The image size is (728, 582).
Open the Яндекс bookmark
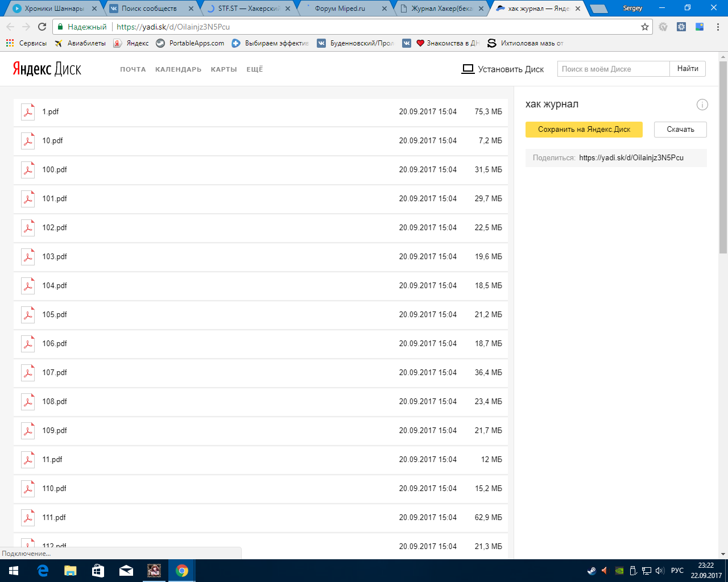(131, 43)
